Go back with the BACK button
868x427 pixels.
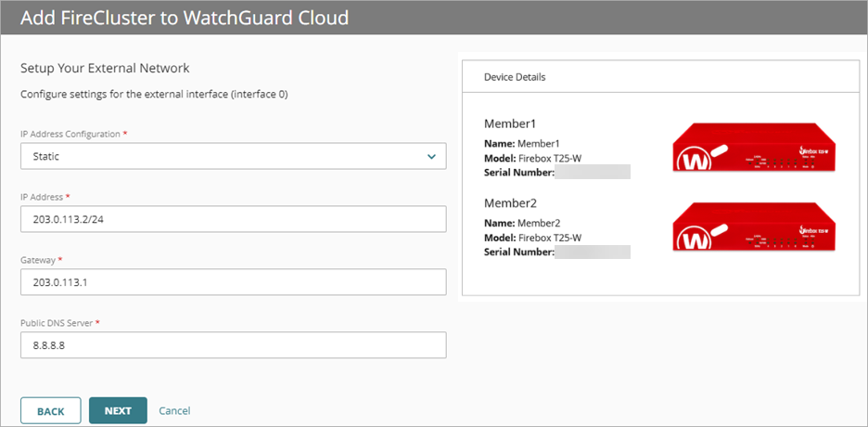pos(51,411)
